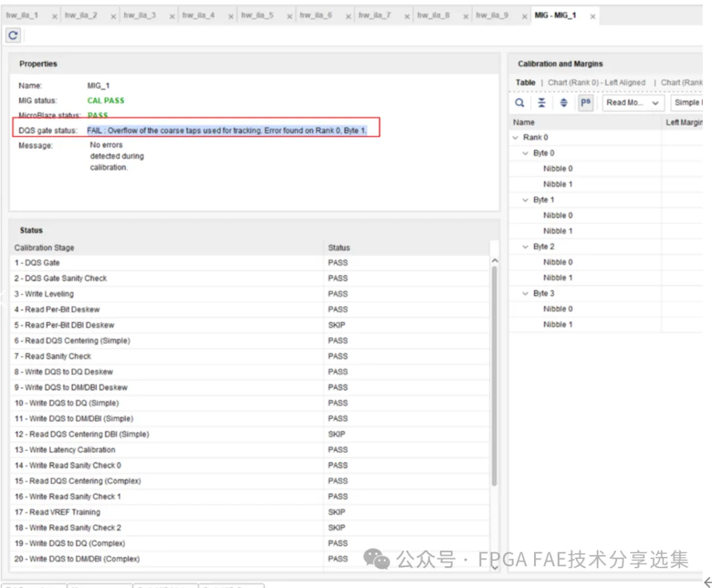Open Chart (Rank 0) - Left Aligned view
712x588 pixels.
click(596, 82)
